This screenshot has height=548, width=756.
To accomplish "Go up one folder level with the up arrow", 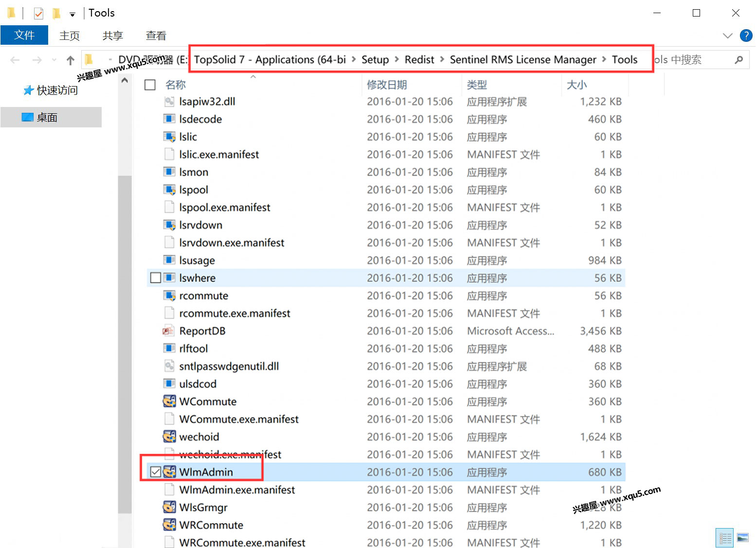I will coord(71,60).
